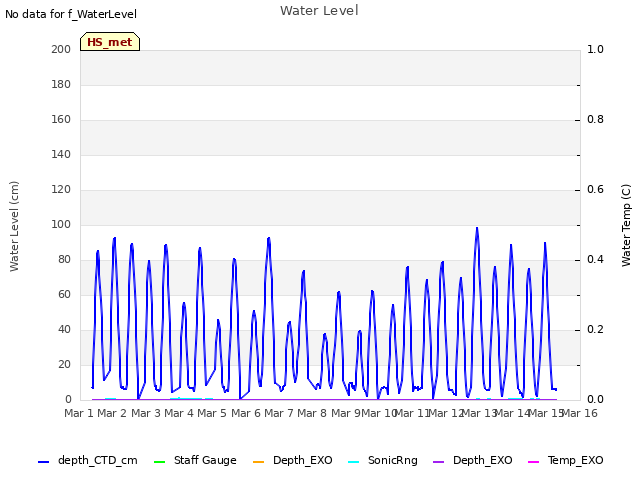Select the Staff Gauge legend label
The width and height of the screenshot is (640, 480).
pyautogui.click(x=205, y=460)
